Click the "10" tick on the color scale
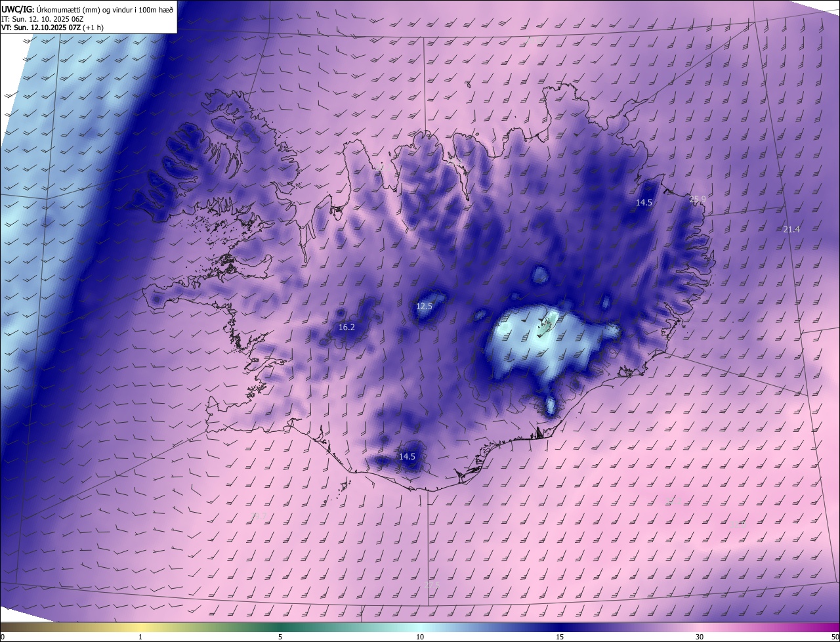The width and height of the screenshot is (840, 642). [x=420, y=637]
